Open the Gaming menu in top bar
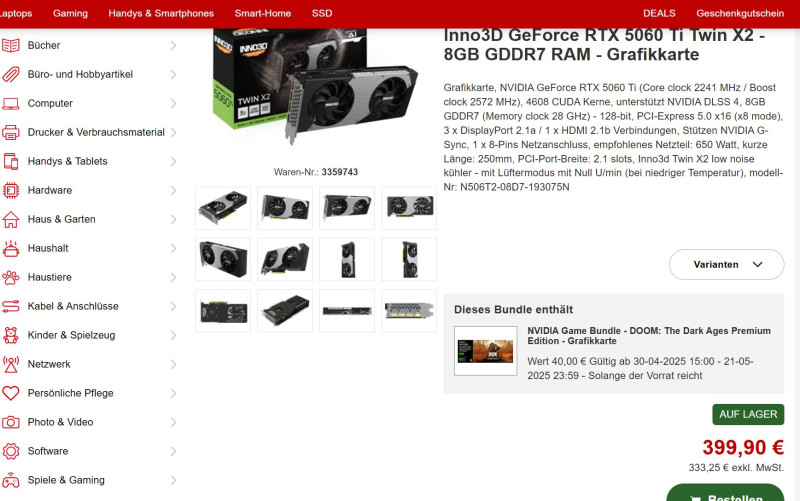The height and width of the screenshot is (501, 800). pyautogui.click(x=70, y=13)
